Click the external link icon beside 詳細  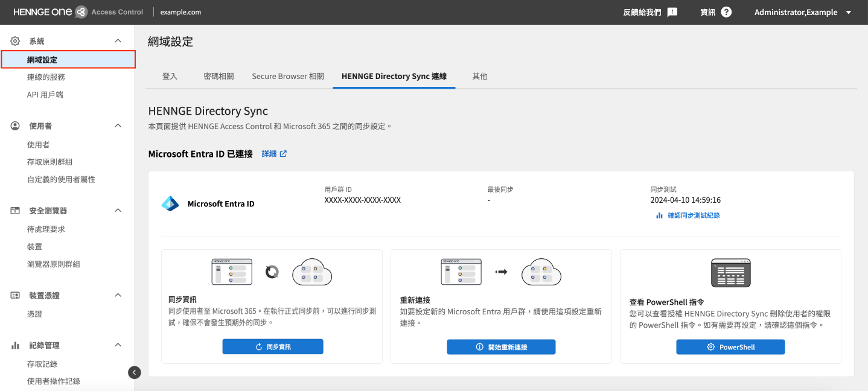[283, 154]
